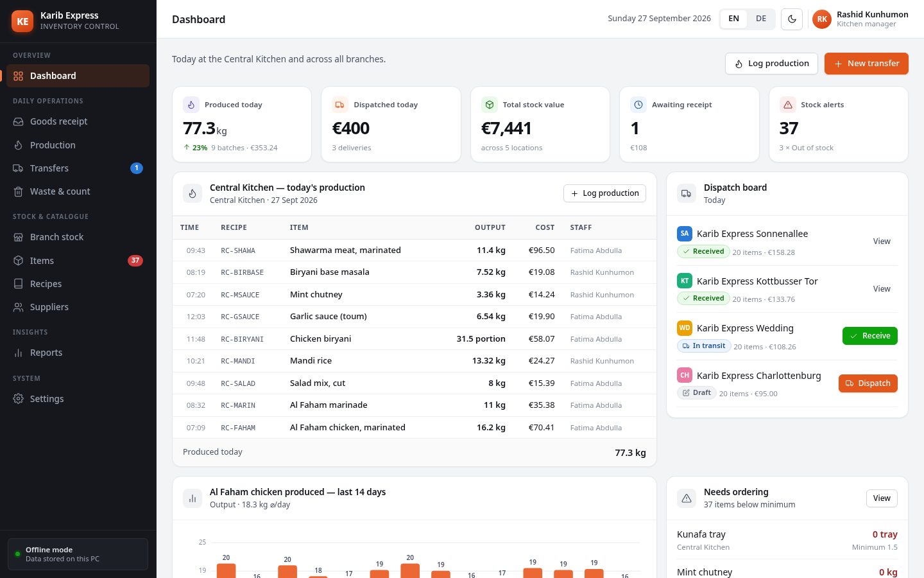Open Production in the sidebar
Viewport: 924px width, 578px height.
pos(78,145)
